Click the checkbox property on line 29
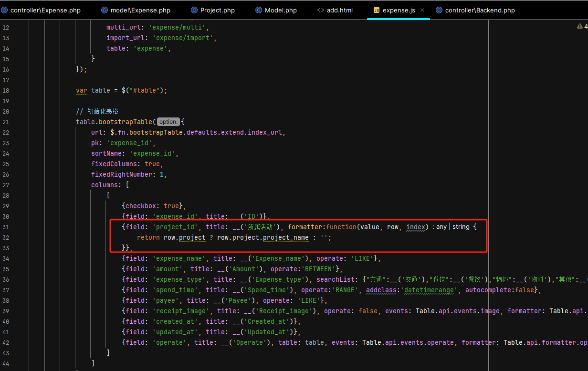The width and height of the screenshot is (588, 371). 141,206
